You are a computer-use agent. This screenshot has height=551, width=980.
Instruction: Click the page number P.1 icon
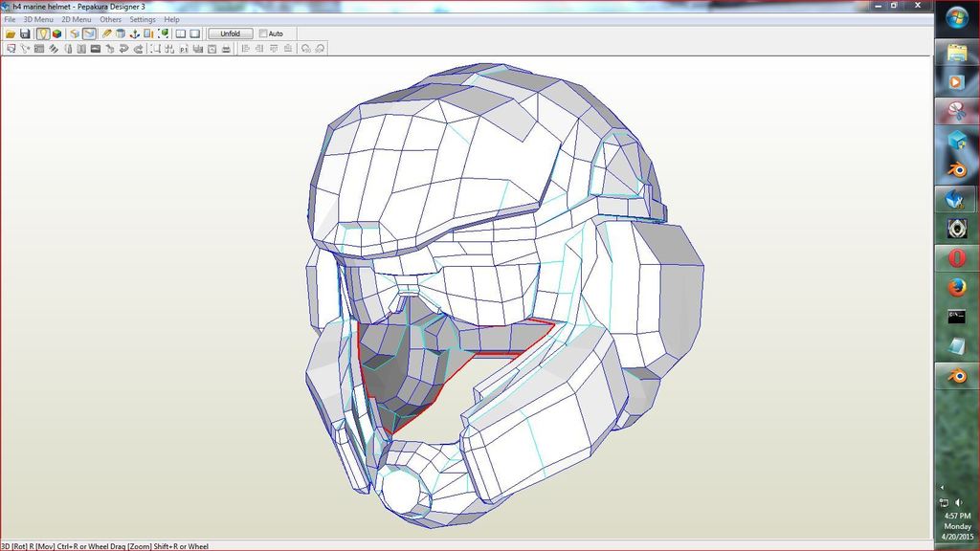(184, 49)
